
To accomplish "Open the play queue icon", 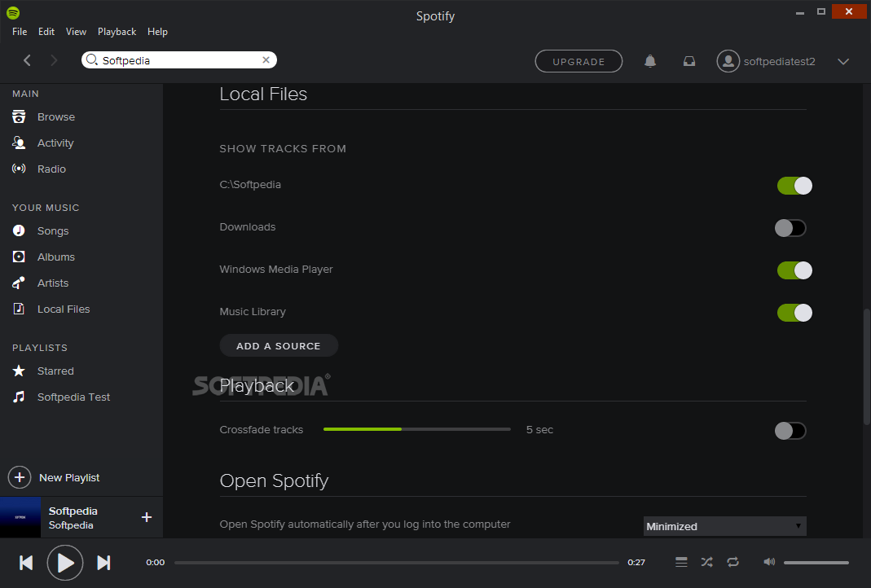I will click(x=681, y=562).
